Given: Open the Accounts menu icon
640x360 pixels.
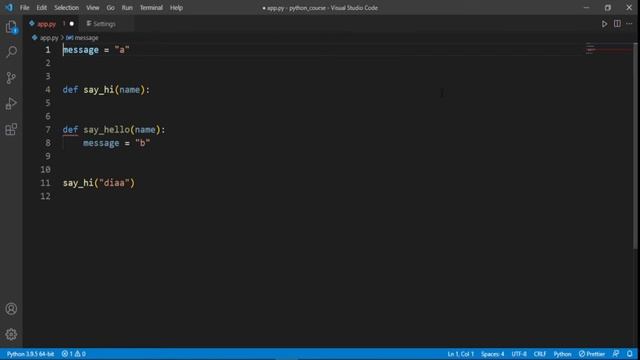Looking at the screenshot, I should [x=11, y=309].
